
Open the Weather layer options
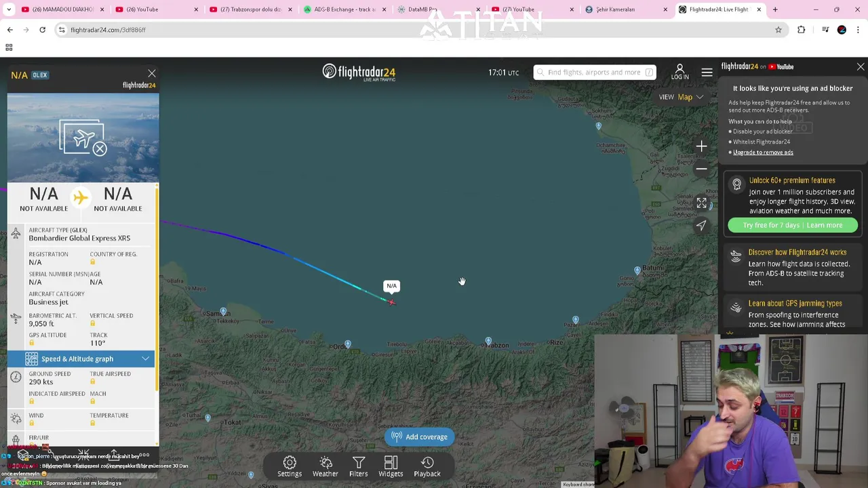[325, 466]
